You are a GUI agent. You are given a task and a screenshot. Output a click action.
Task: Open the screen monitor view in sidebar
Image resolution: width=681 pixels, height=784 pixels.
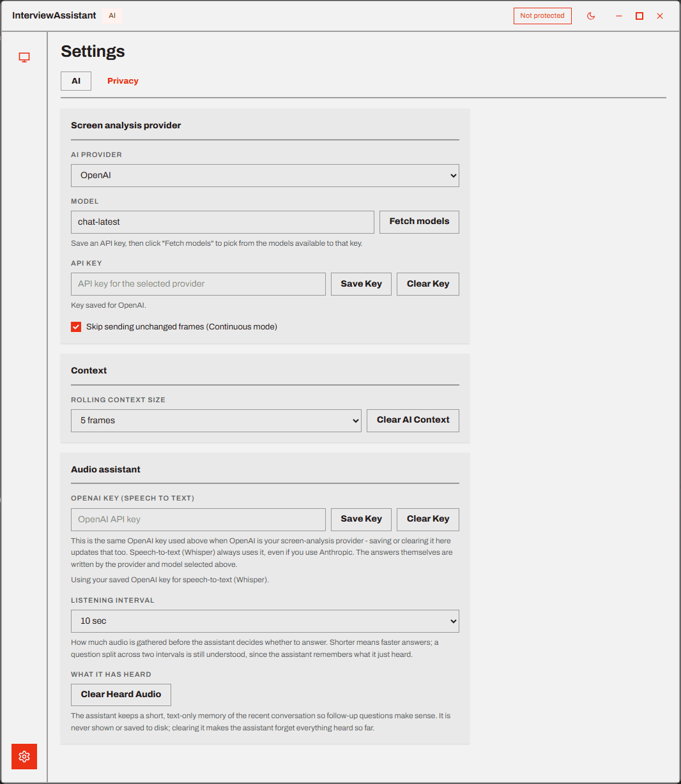click(24, 57)
